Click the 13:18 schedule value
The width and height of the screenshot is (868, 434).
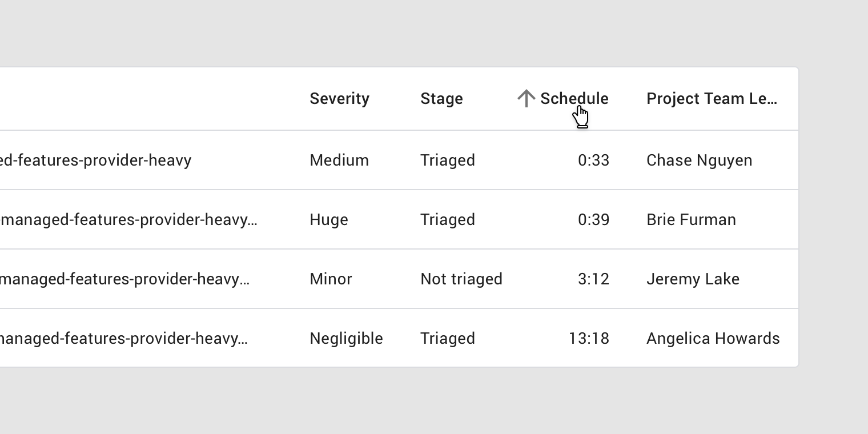589,339
